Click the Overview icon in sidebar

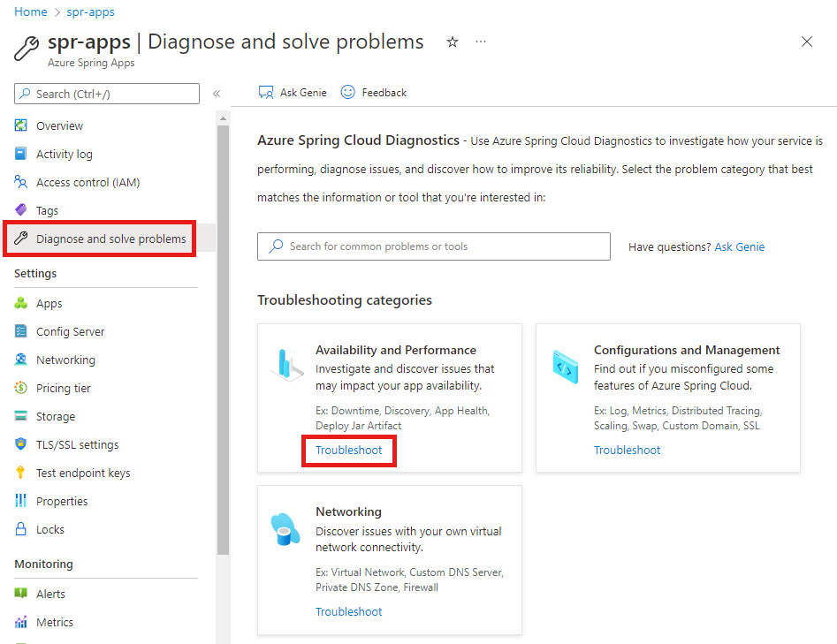pos(21,125)
